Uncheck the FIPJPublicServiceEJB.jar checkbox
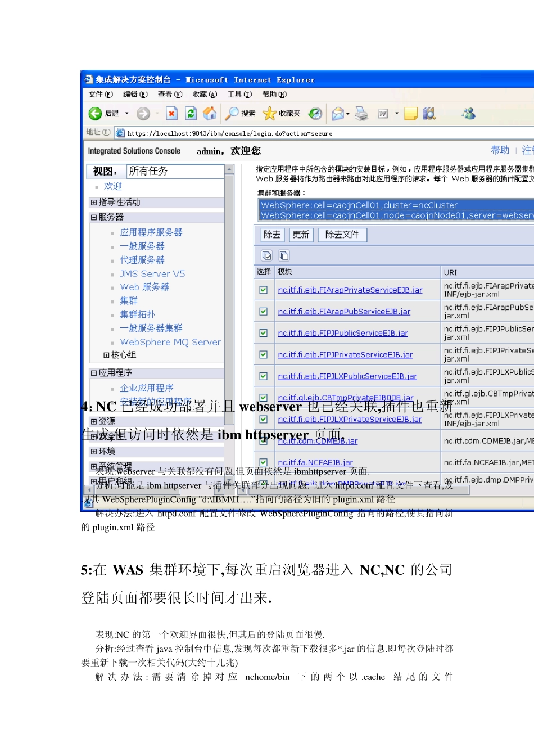Image resolution: width=534 pixels, height=756 pixels. click(263, 333)
